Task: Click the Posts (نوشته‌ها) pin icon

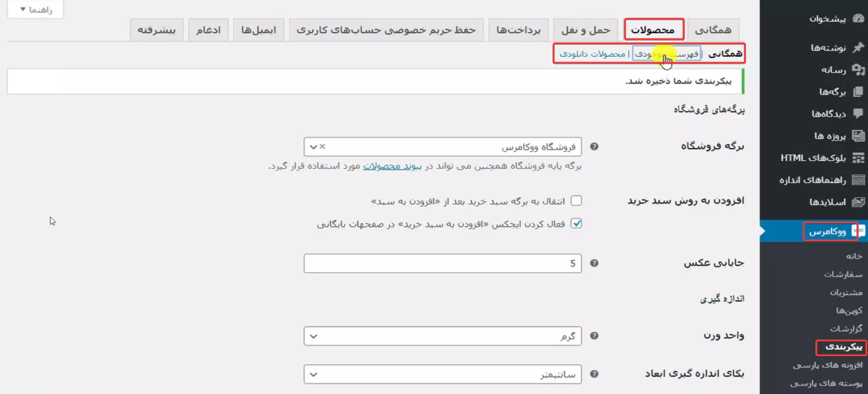Action: click(x=859, y=47)
